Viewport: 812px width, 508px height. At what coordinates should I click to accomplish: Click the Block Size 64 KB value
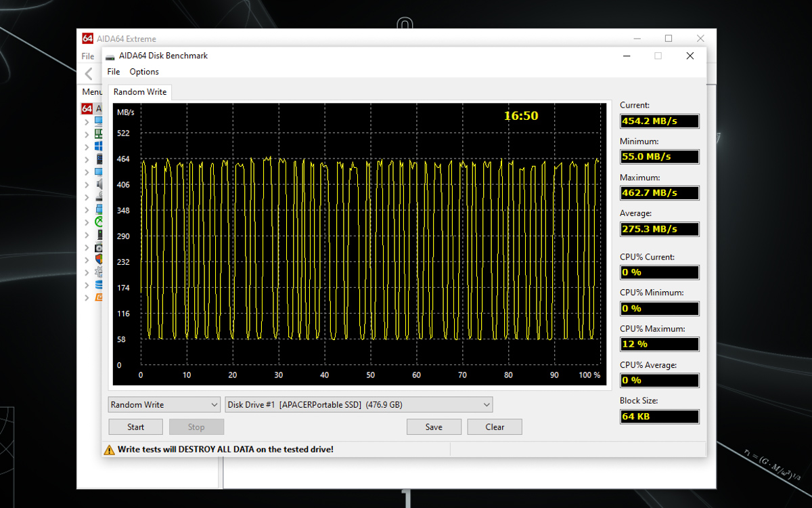(660, 416)
